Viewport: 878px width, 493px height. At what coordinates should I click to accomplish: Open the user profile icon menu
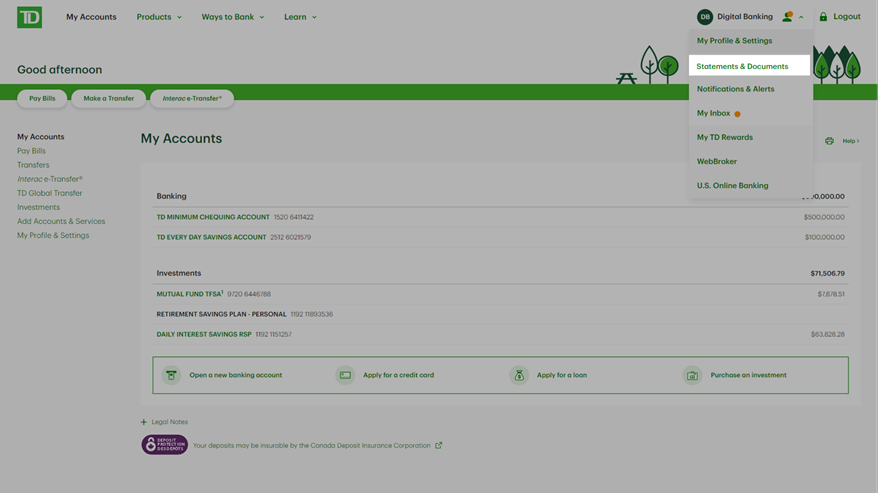click(x=787, y=17)
